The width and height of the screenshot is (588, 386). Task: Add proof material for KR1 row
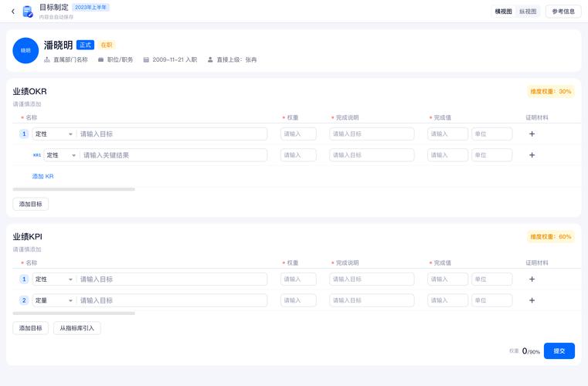[x=532, y=154]
